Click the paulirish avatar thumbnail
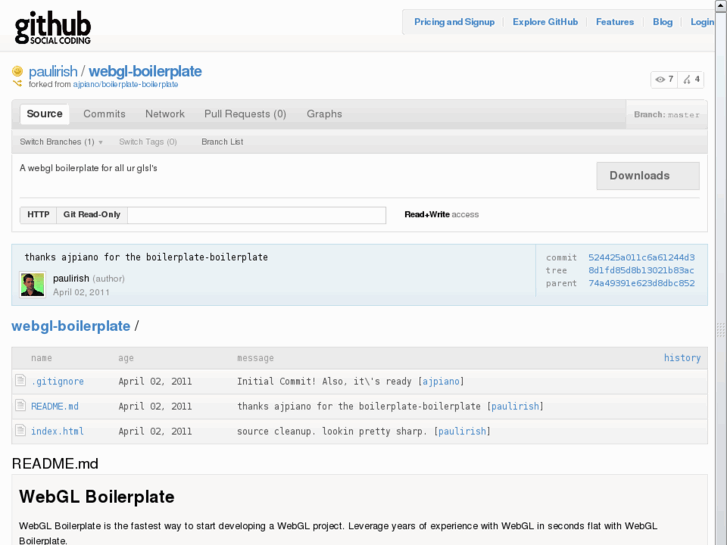This screenshot has width=727, height=545. 32,284
